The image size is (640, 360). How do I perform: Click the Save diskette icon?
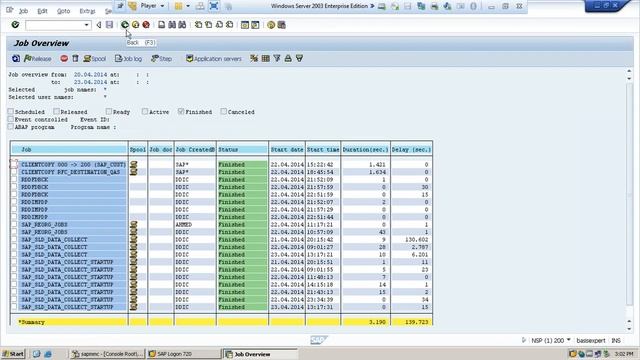point(109,25)
